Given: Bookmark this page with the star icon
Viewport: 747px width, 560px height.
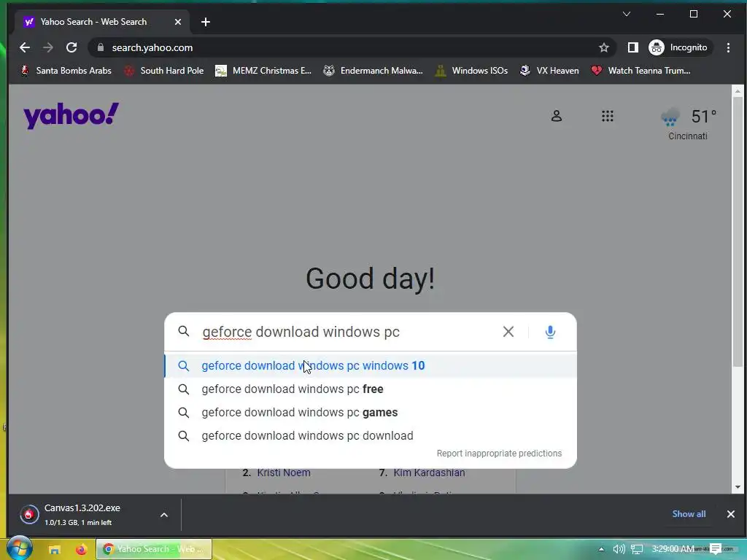Looking at the screenshot, I should tap(603, 47).
